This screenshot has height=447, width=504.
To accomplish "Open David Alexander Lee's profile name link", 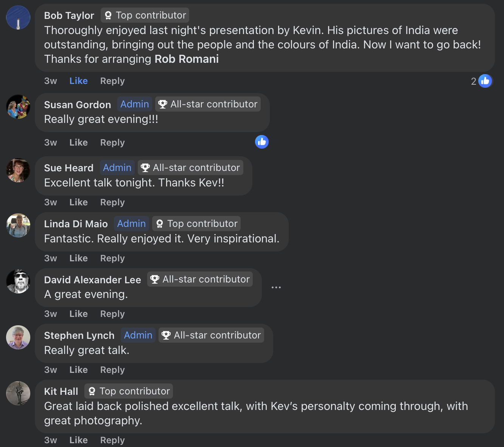I will pyautogui.click(x=92, y=280).
